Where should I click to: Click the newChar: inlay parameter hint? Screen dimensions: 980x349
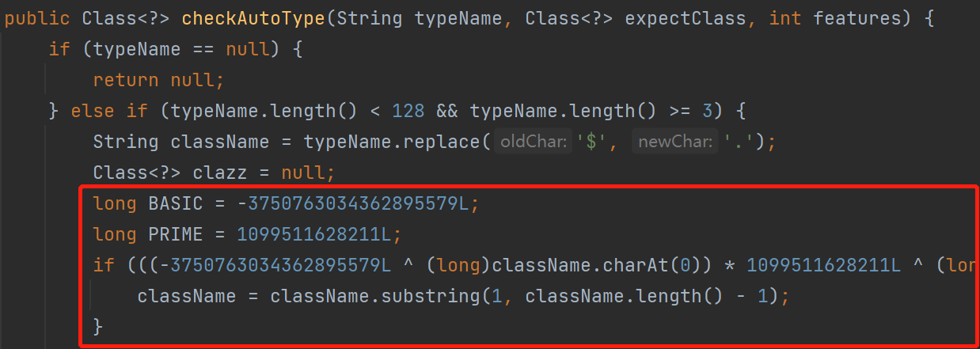(674, 142)
